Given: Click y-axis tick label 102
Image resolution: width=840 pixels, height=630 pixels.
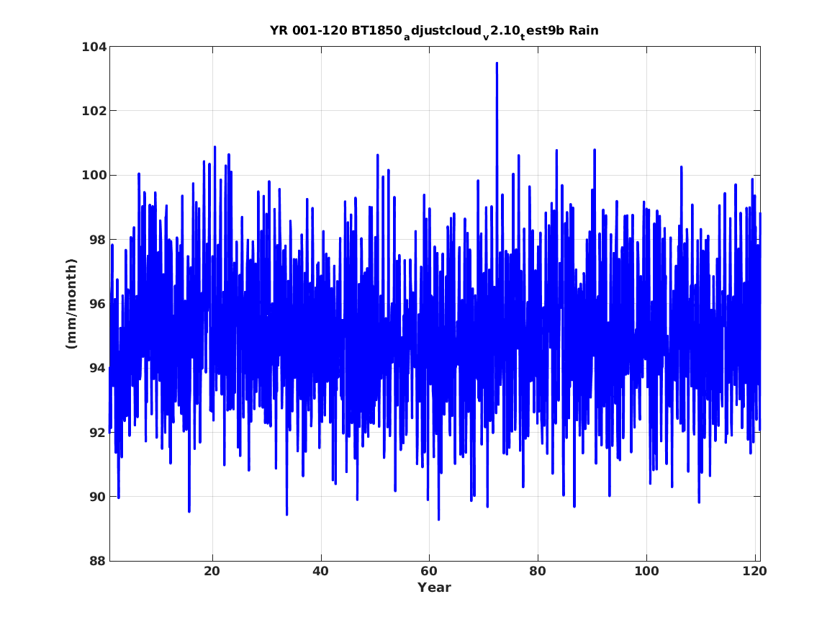Looking at the screenshot, I should coord(94,112).
